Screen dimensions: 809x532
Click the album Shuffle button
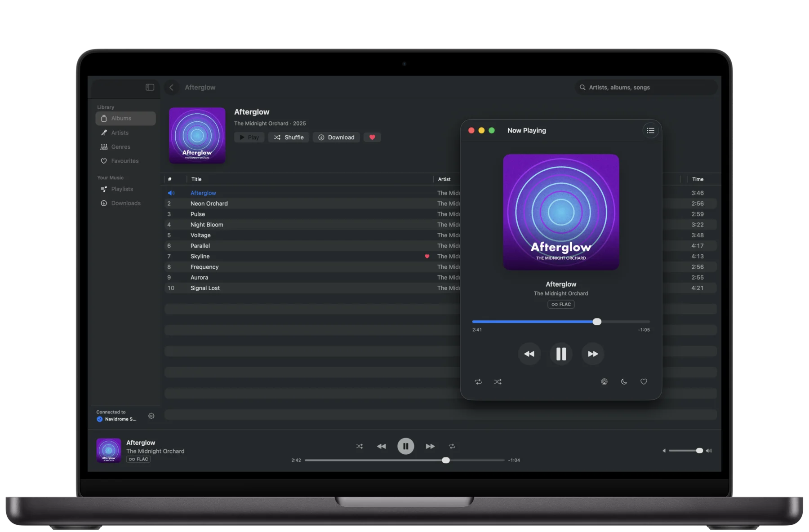[x=289, y=137]
